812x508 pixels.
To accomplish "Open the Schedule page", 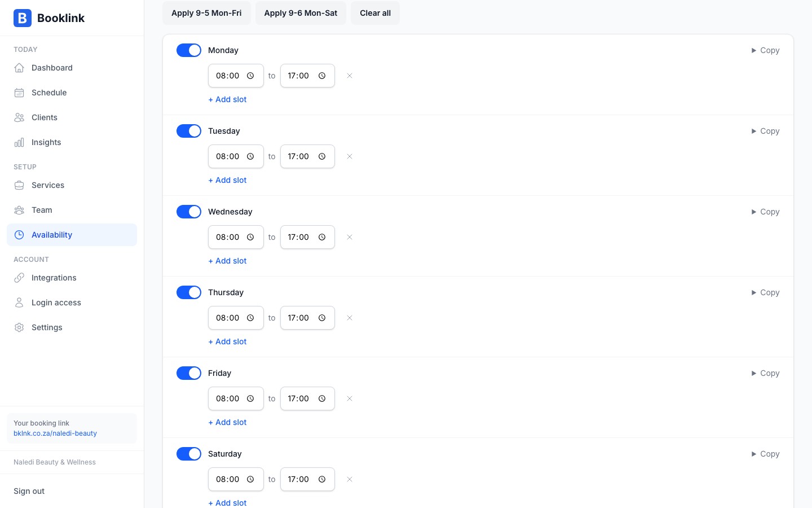I will (x=72, y=93).
